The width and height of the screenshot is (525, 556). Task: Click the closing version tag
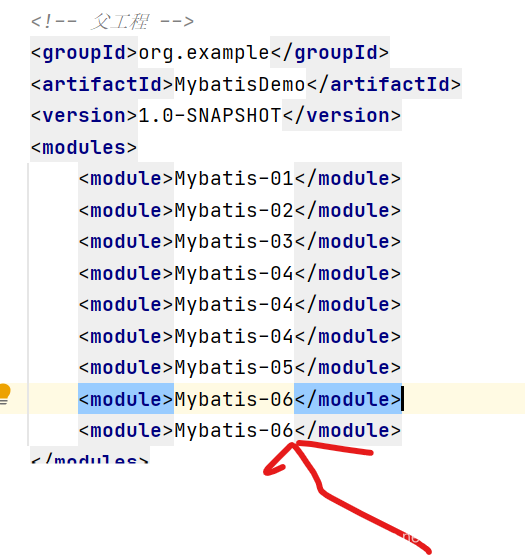(342, 116)
